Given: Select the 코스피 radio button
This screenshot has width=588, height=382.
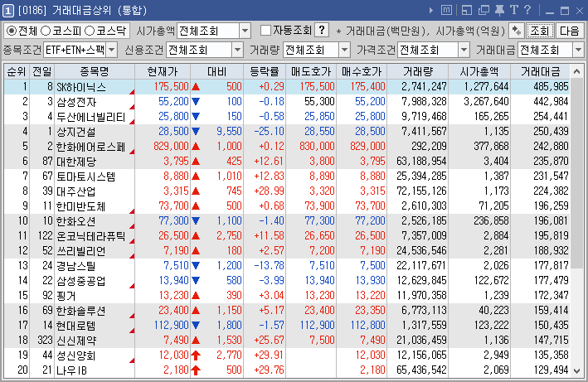Looking at the screenshot, I should click(x=46, y=31).
